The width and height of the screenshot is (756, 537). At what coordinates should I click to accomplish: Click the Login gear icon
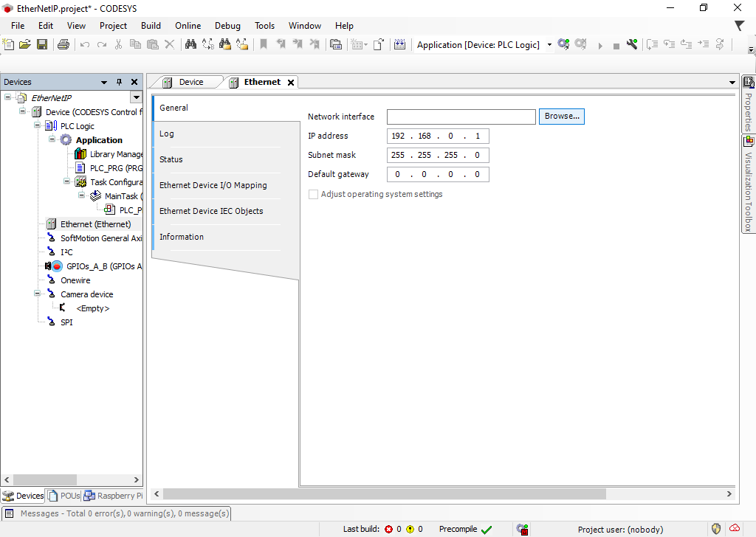tap(563, 45)
